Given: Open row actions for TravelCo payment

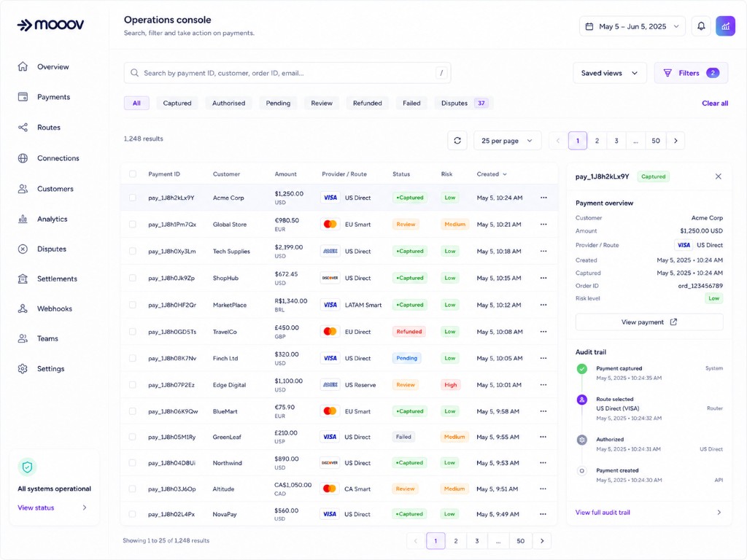Looking at the screenshot, I should pos(543,332).
